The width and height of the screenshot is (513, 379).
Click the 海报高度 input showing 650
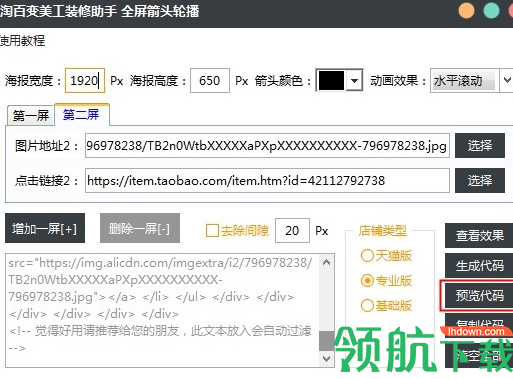[210, 80]
